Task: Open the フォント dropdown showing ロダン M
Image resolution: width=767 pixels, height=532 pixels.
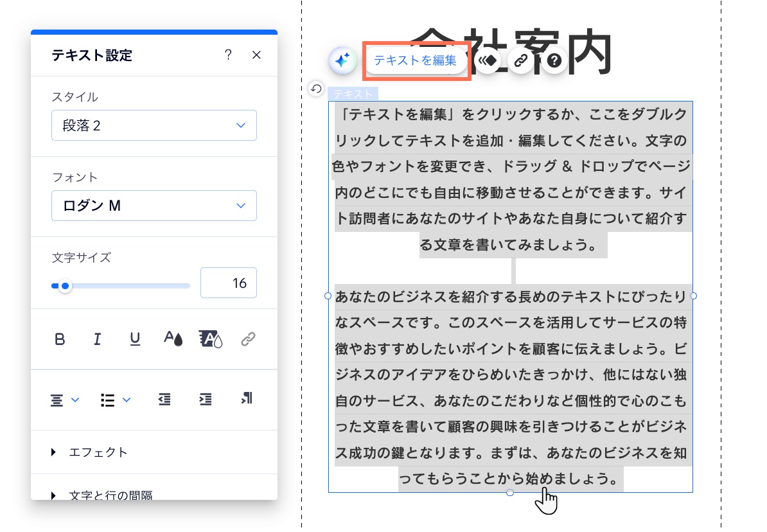Action: click(x=154, y=206)
